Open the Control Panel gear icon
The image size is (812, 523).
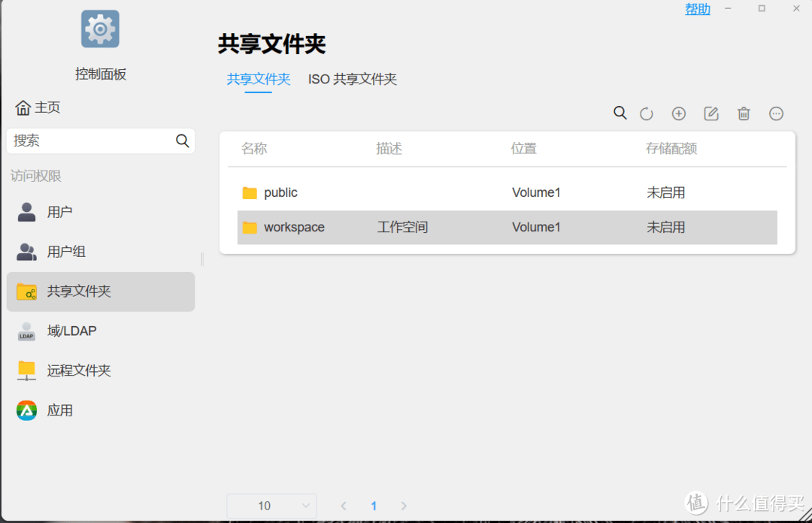pyautogui.click(x=100, y=29)
